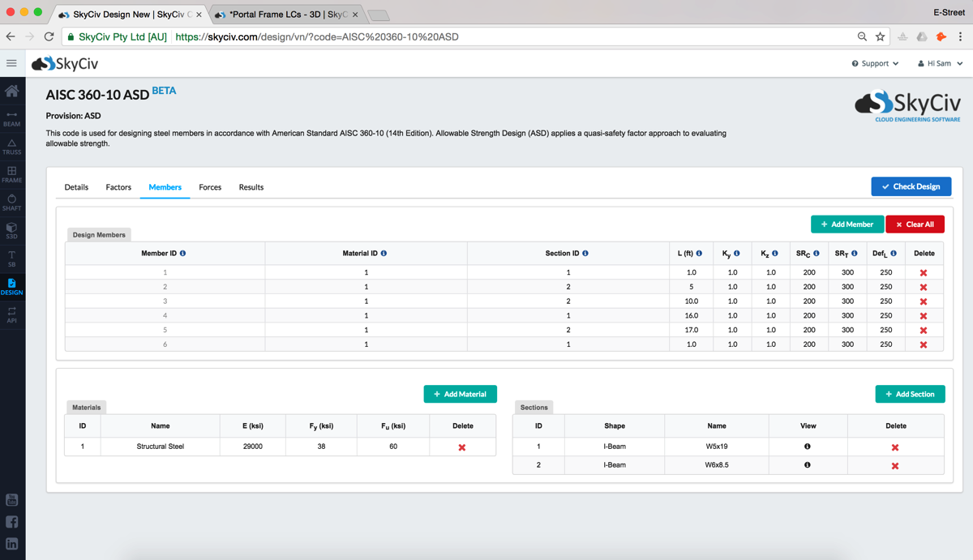The image size is (973, 560).
Task: Click the Add Material button
Action: pyautogui.click(x=461, y=394)
